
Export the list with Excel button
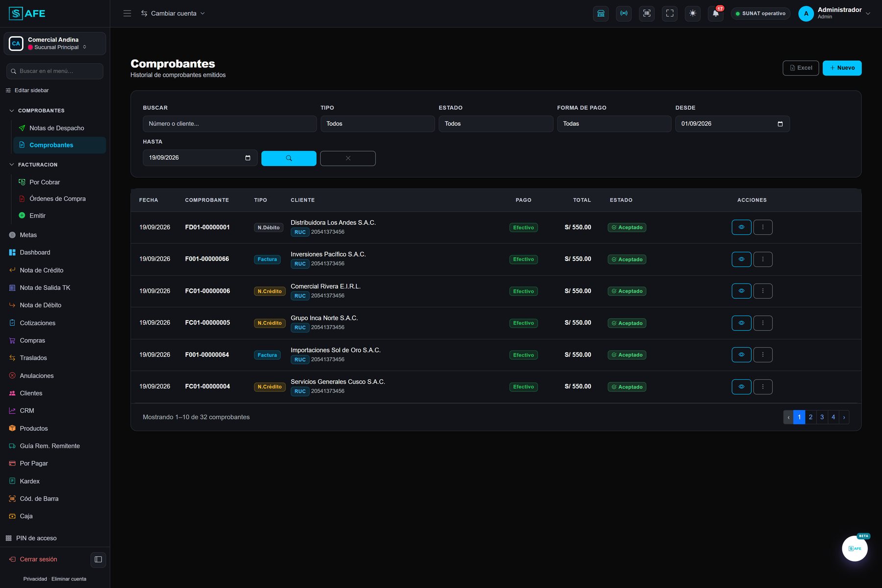click(x=801, y=68)
